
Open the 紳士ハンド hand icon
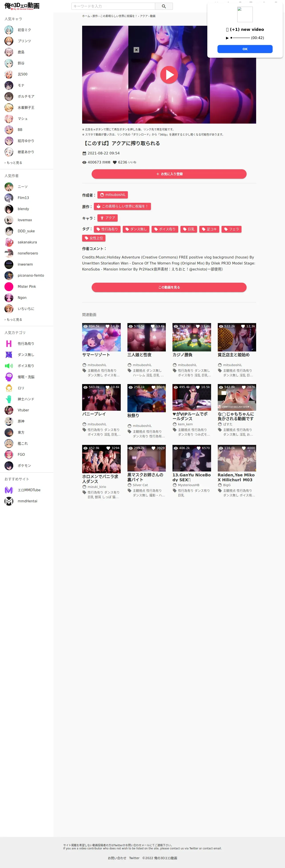[x=9, y=399]
